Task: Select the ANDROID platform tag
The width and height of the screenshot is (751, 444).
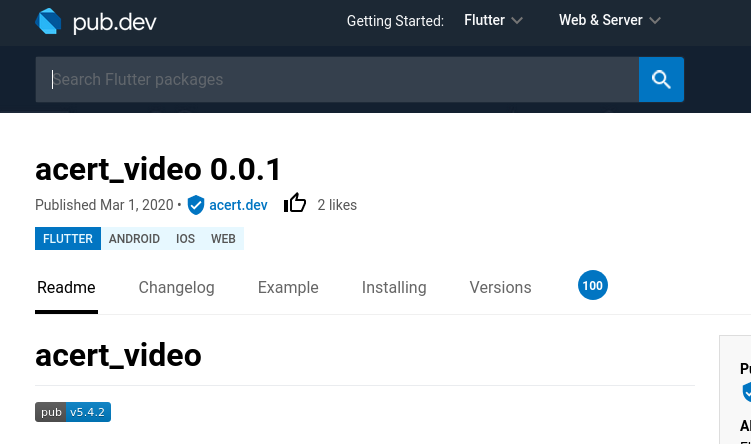Action: coord(134,239)
